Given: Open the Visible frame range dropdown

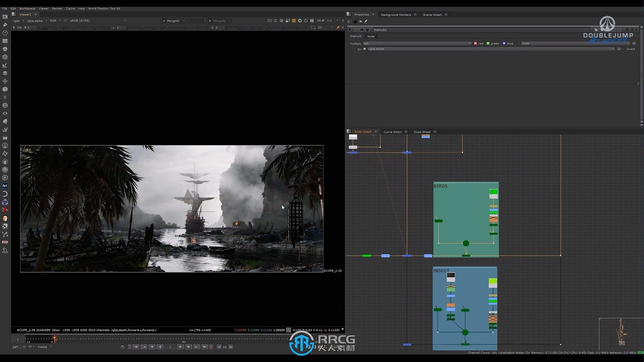Looking at the screenshot, I should click(x=45, y=347).
